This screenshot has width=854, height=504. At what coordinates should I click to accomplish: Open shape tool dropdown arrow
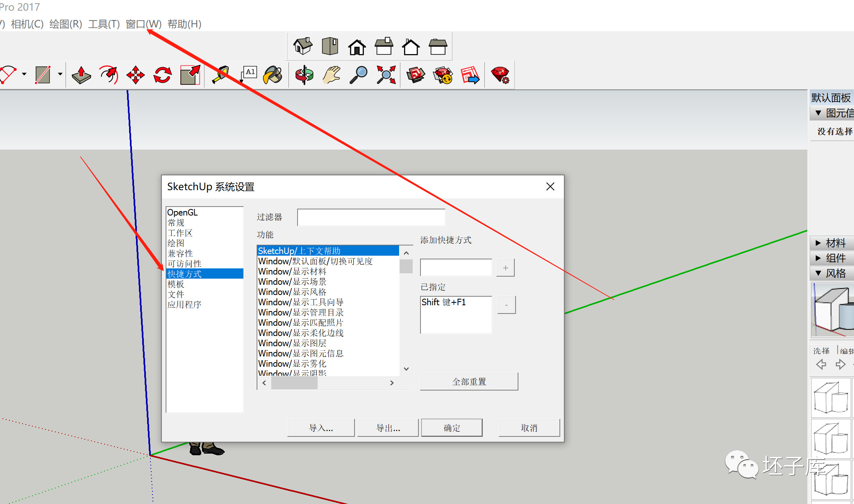[60, 74]
